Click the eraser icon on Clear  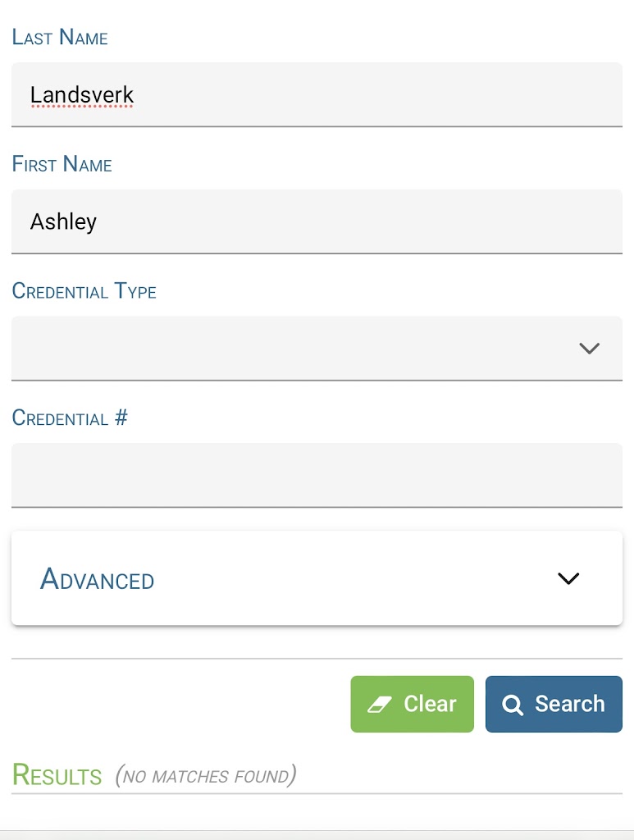click(380, 705)
